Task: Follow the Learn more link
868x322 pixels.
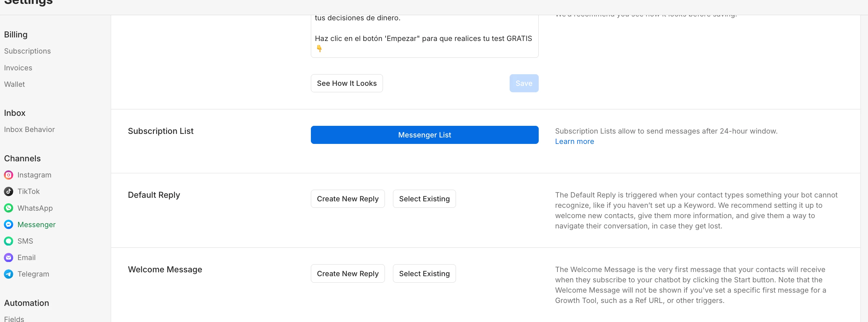Action: click(574, 141)
